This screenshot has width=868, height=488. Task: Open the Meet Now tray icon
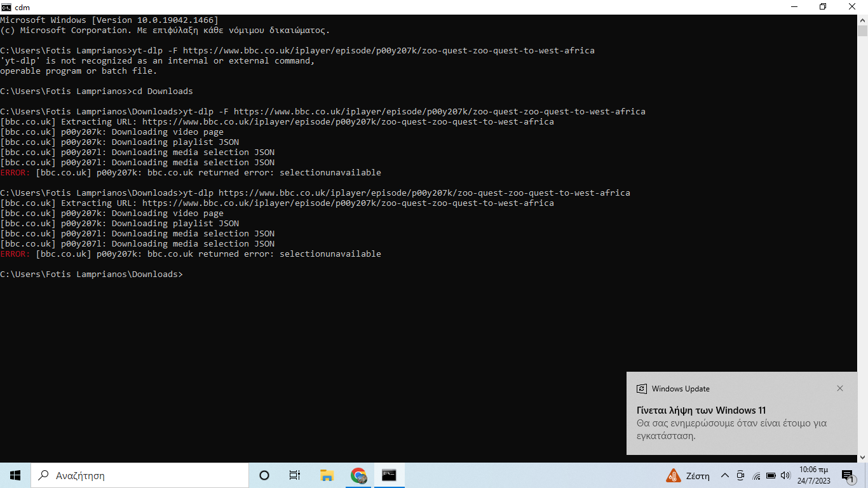[740, 475]
